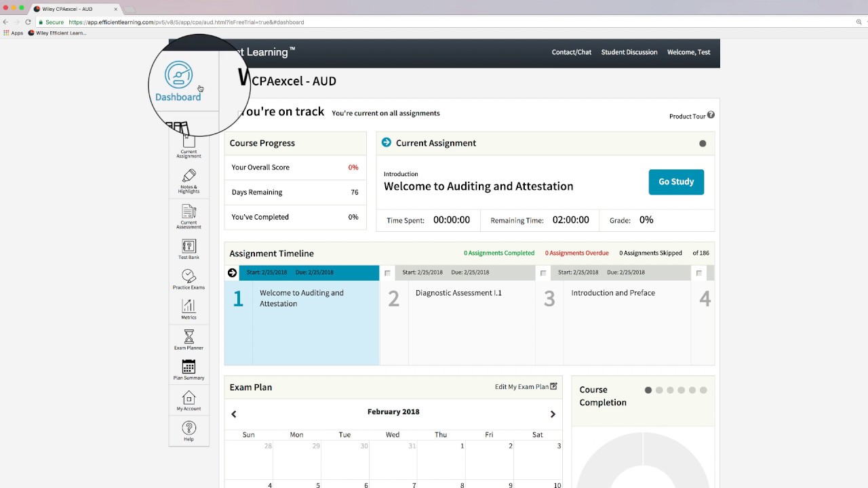Click the Your Overall Score row
Image resolution: width=868 pixels, height=488 pixels.
click(x=295, y=167)
